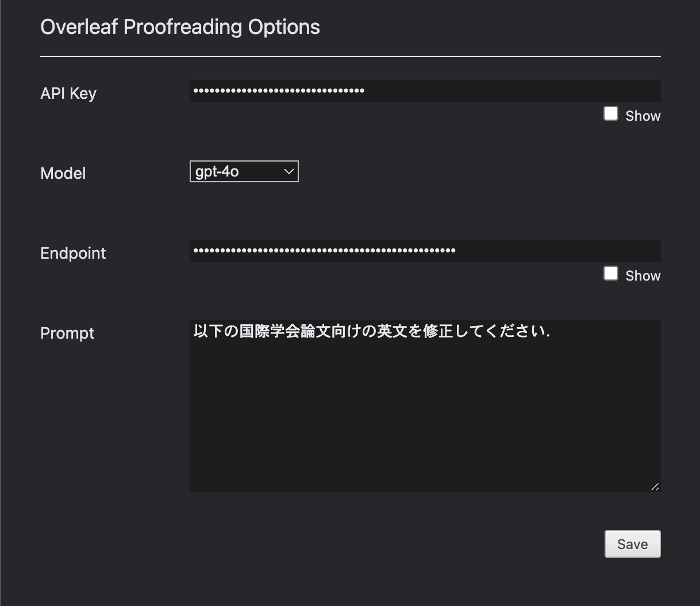The height and width of the screenshot is (606, 700).
Task: Click the Show label beside Endpoint
Action: coord(643,276)
